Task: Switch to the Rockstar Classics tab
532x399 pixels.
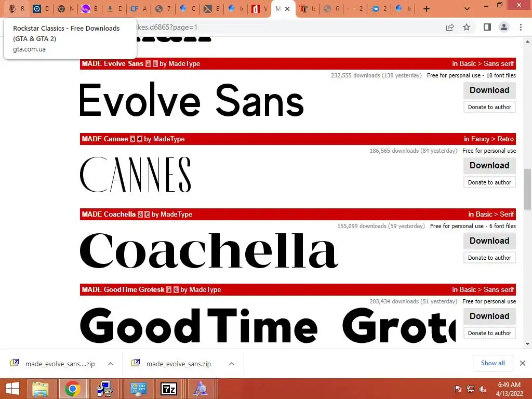Action: (x=16, y=9)
